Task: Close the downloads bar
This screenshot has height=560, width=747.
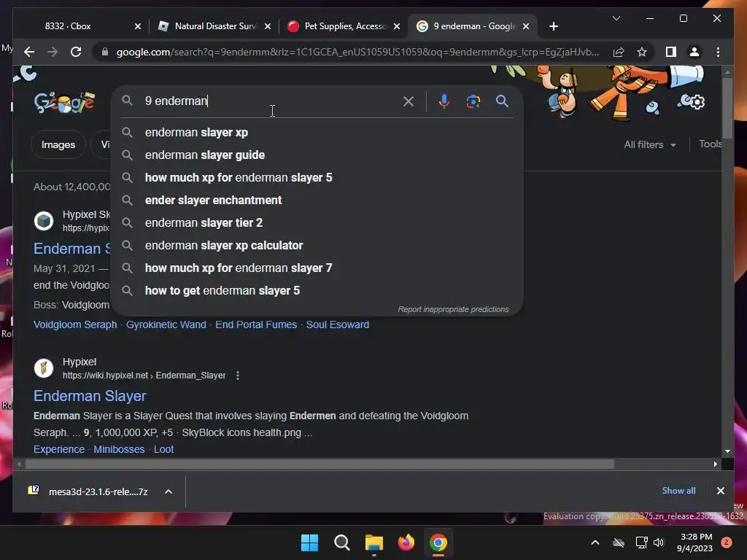Action: 720,491
